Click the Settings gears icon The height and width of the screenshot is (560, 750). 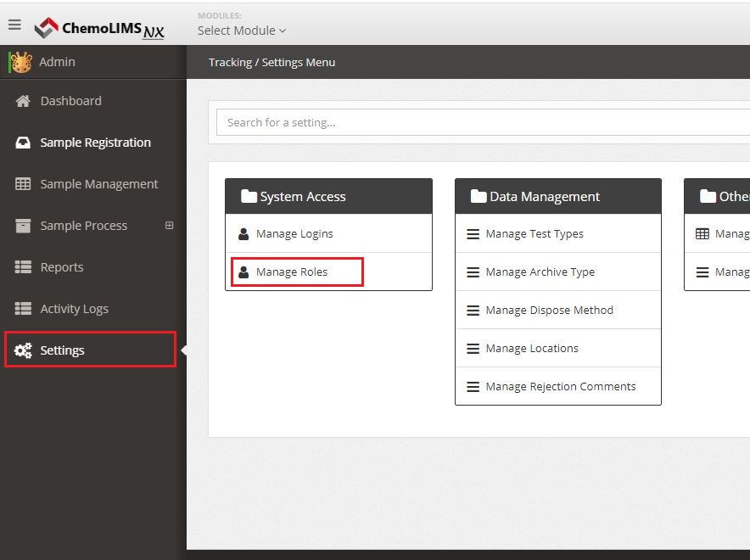coord(23,350)
